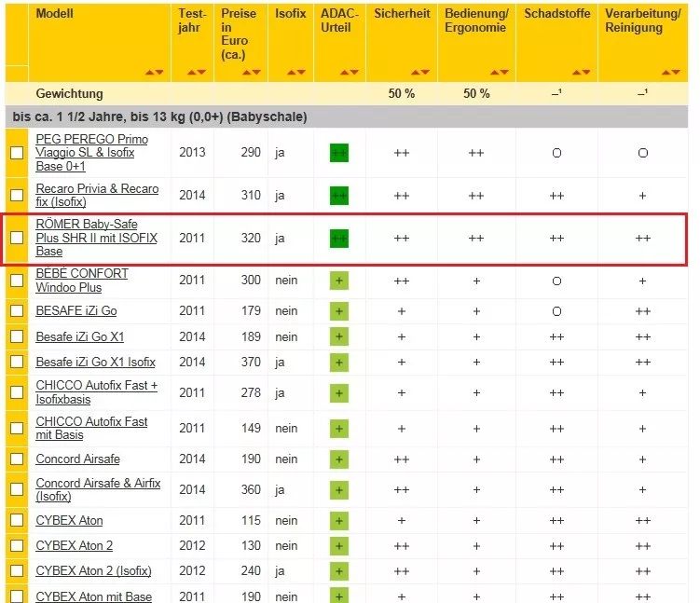Viewport: 700px width, 603px height.
Task: Open CHICCO Autofix Fast mit Basis link
Action: (x=91, y=428)
